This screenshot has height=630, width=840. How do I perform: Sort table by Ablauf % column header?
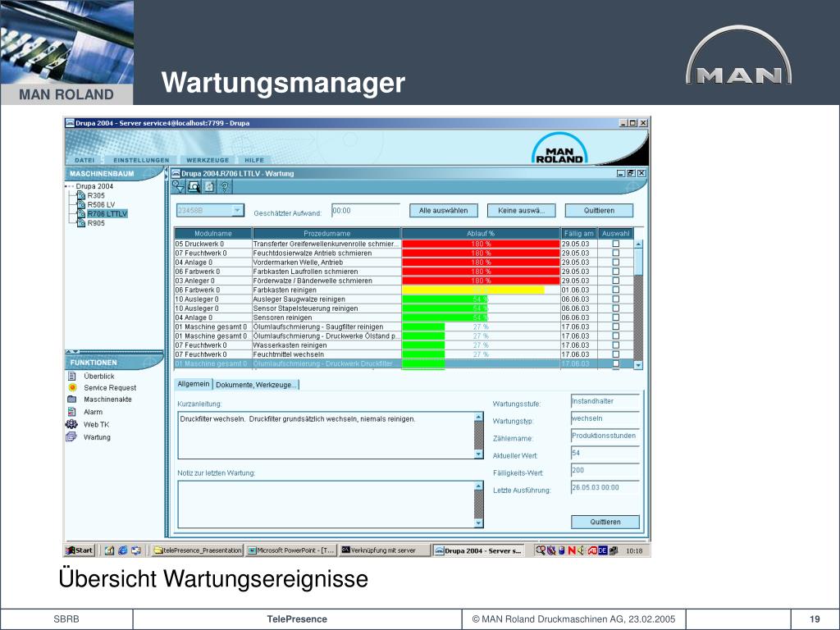click(x=481, y=234)
